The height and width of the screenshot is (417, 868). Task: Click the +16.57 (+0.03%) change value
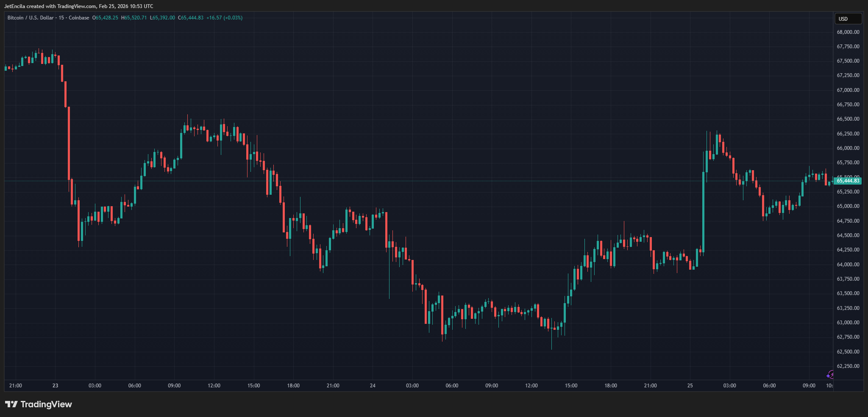click(x=224, y=18)
